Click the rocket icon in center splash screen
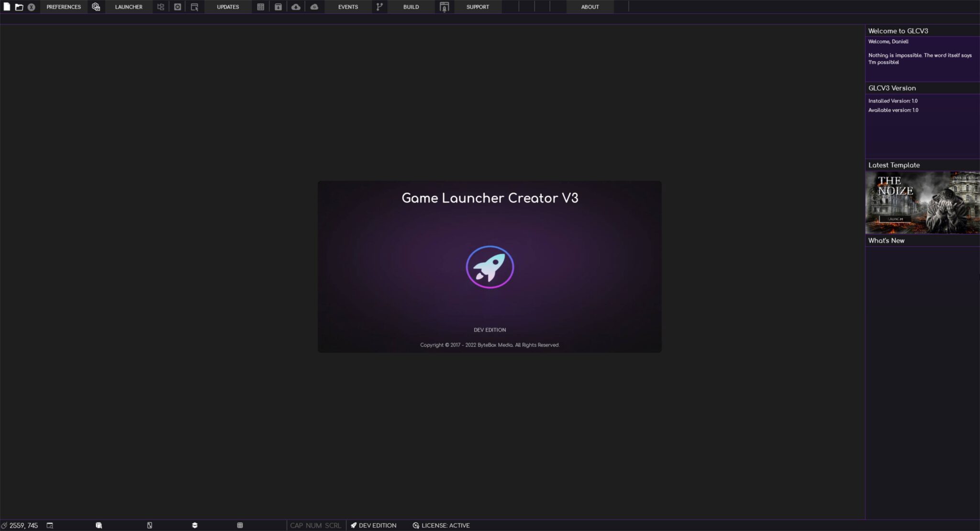Viewport: 980px width, 531px height. (x=489, y=267)
